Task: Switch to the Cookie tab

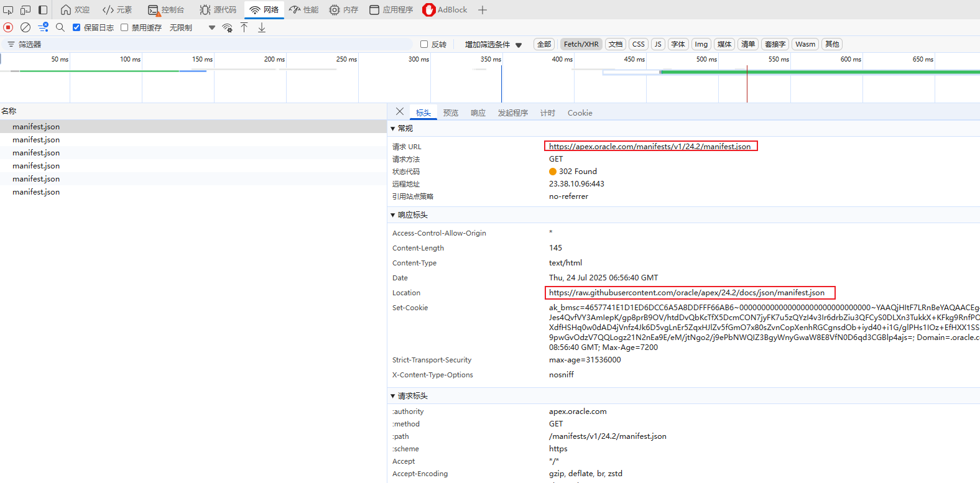Action: tap(580, 113)
